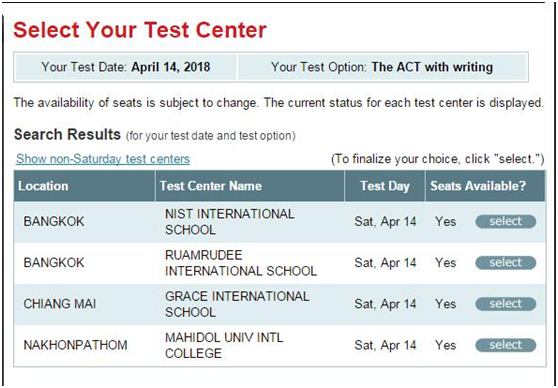Click RUAMRUDEE INTERNATIONAL SCHOOL name text
Viewport: 558px width, 388px height.
(241, 263)
